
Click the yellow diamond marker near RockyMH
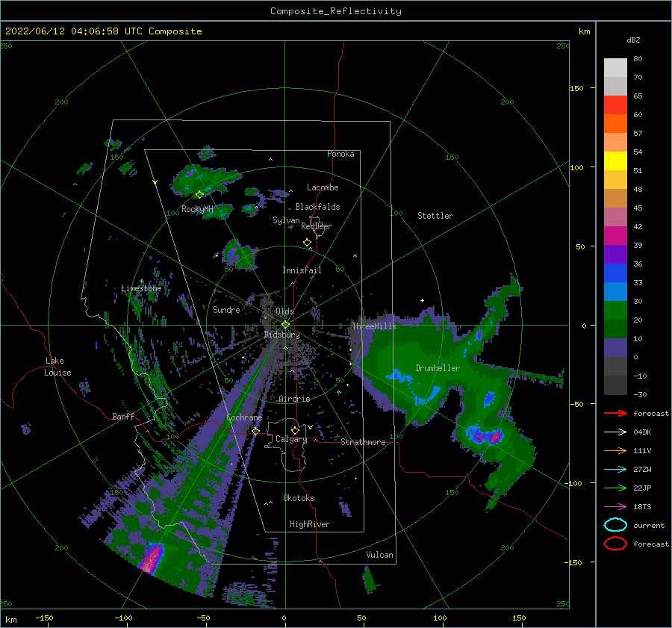coord(199,195)
